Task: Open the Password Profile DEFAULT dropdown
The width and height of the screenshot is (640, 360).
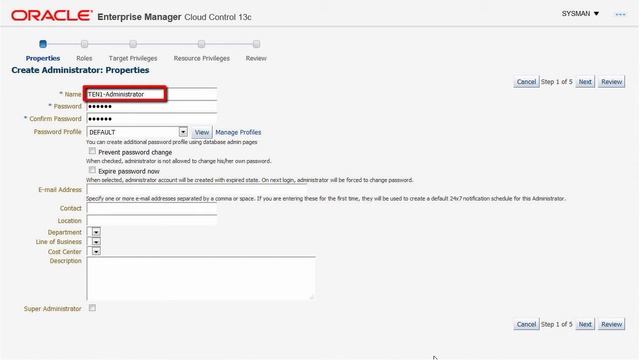Action: click(x=137, y=132)
